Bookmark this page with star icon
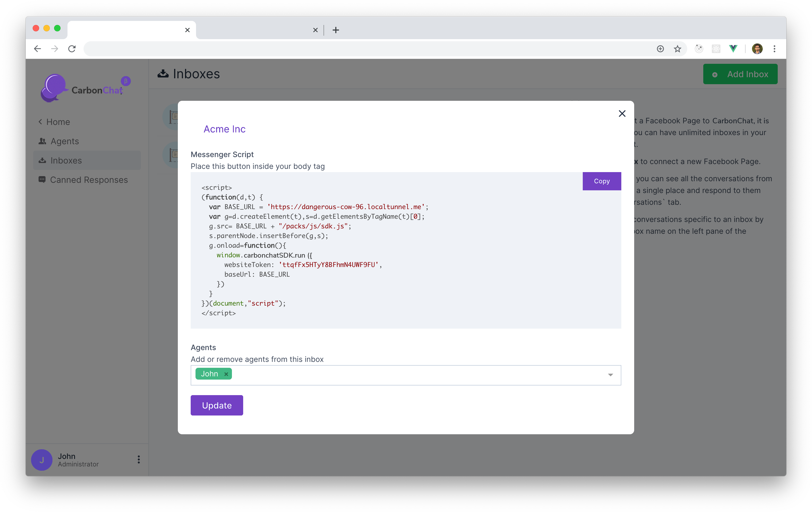 point(678,49)
